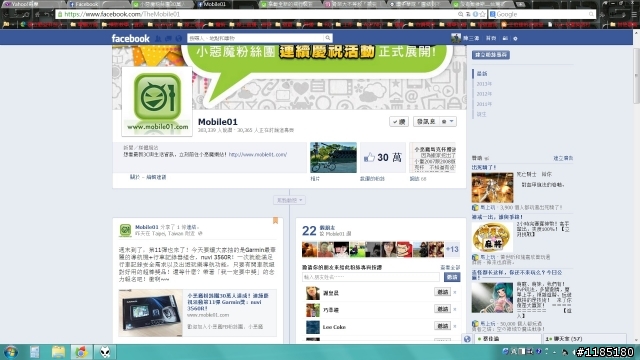The height and width of the screenshot is (360, 640).
Task: Click bookmark star in address bar
Action: [x=482, y=14]
